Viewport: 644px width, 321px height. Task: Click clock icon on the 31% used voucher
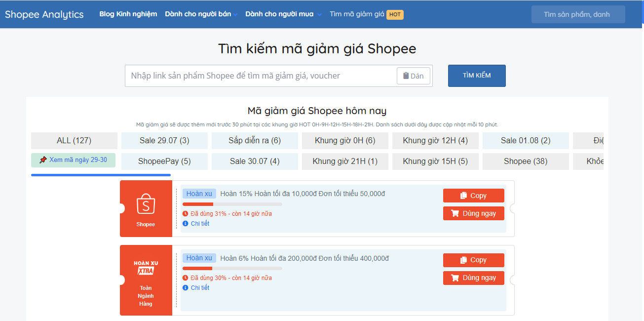tap(186, 214)
